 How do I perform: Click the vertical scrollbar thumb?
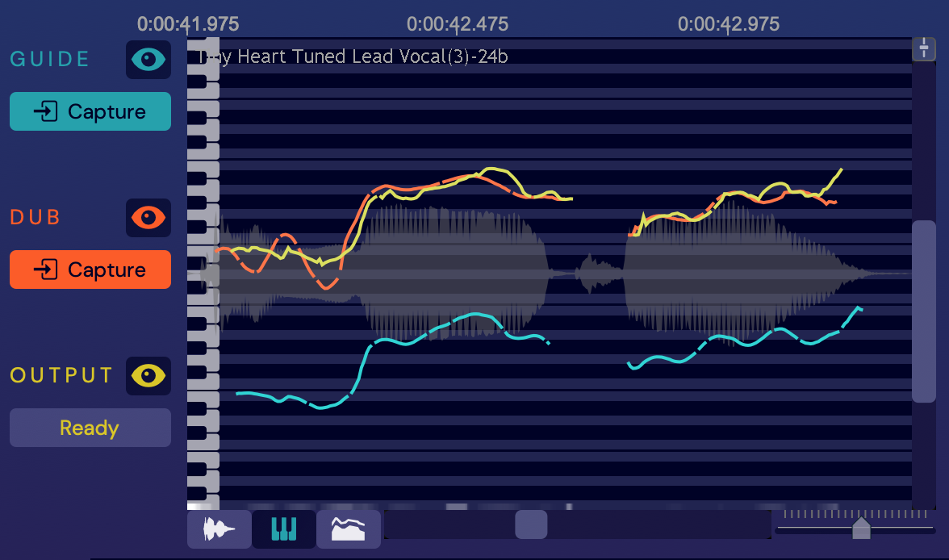point(923,311)
